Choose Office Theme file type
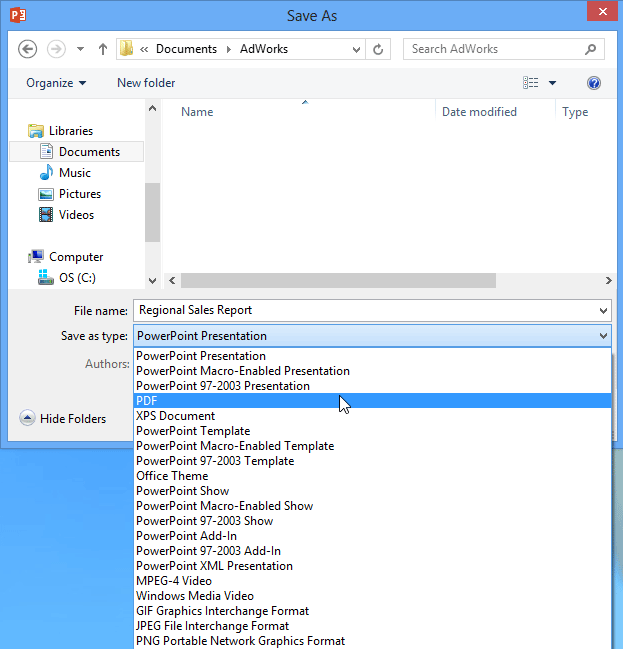 (373, 476)
